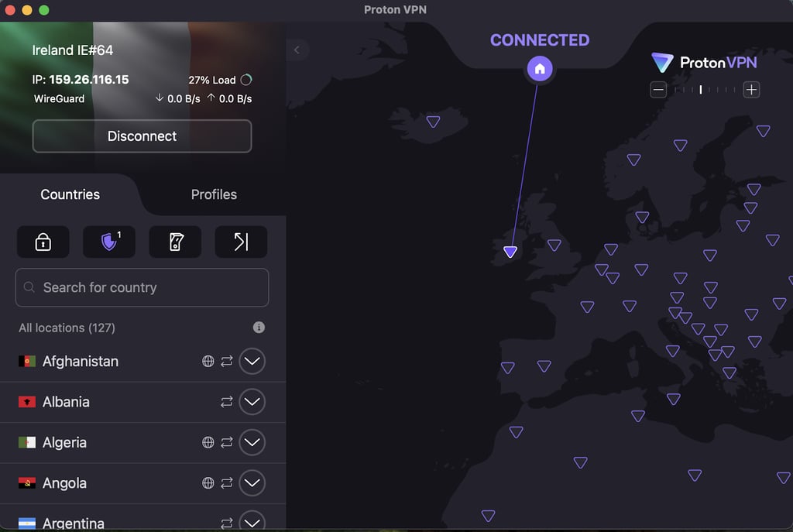This screenshot has height=532, width=793.
Task: Open the All locations info icon
Action: pos(259,328)
